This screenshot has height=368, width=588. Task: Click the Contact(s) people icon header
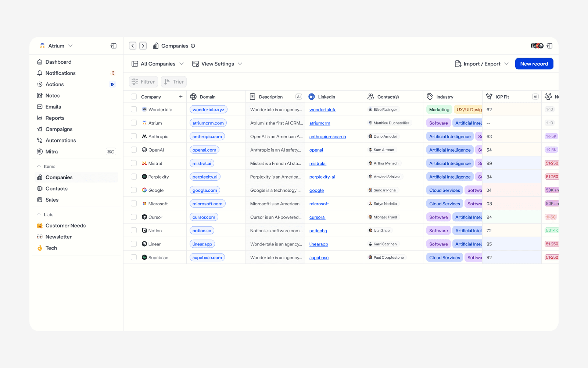click(x=371, y=97)
